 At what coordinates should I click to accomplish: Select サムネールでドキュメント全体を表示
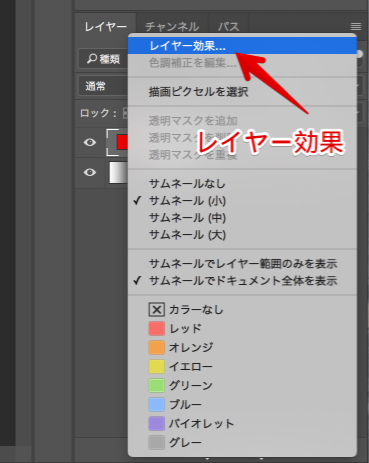pos(242,281)
